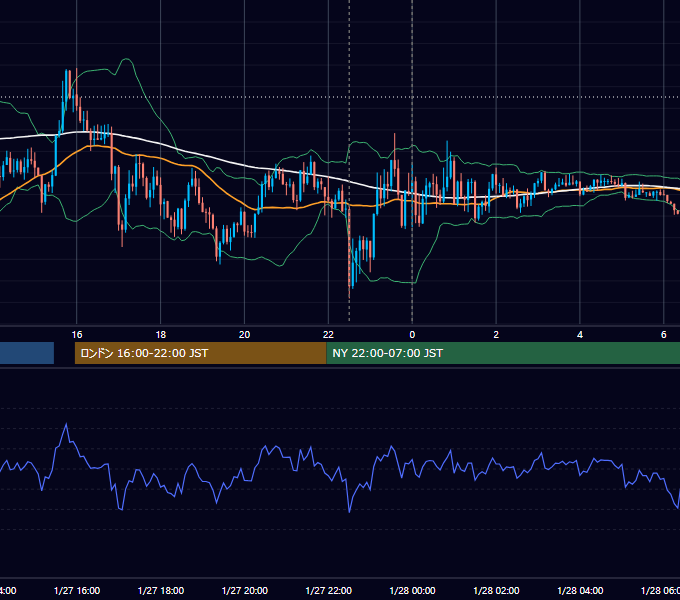Click the 22 hour label on upper axis

pyautogui.click(x=328, y=335)
